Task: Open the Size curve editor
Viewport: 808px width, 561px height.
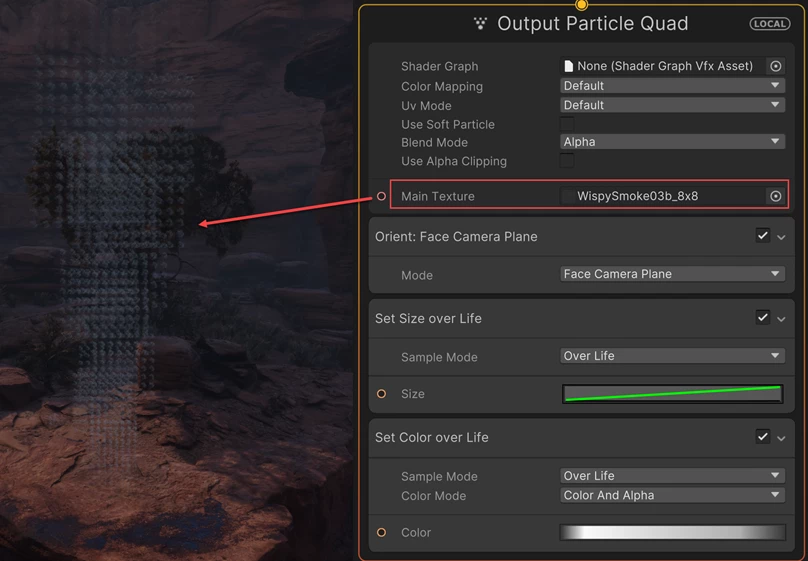Action: pyautogui.click(x=672, y=394)
